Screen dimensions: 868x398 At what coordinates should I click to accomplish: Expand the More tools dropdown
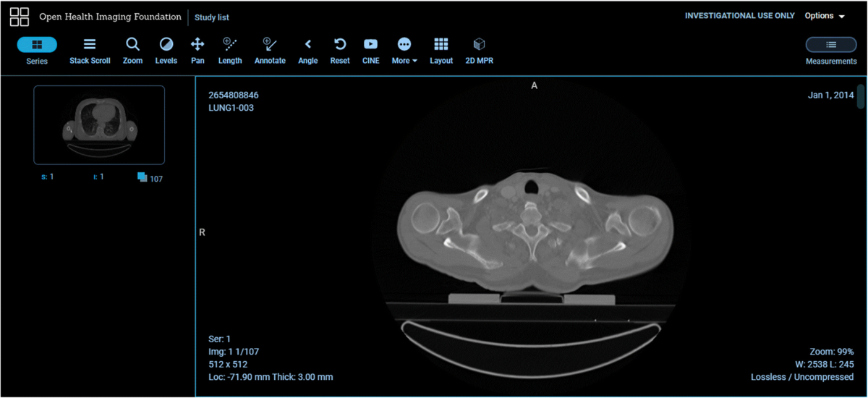tap(404, 51)
